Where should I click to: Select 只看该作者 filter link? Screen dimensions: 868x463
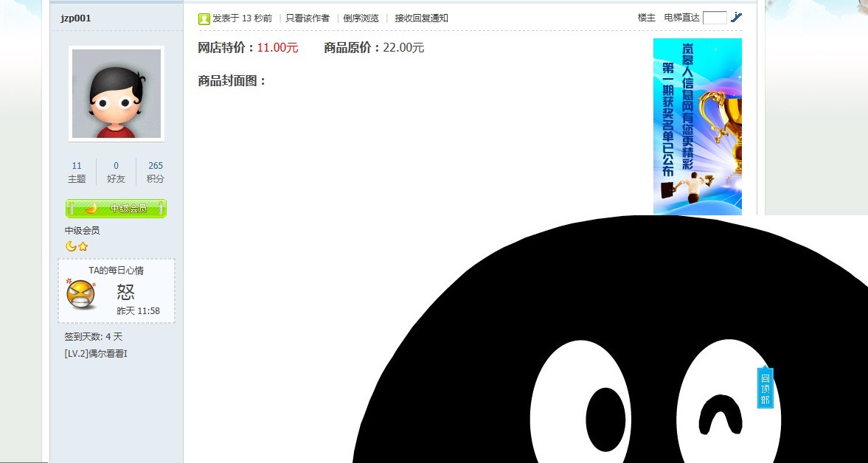(x=308, y=18)
